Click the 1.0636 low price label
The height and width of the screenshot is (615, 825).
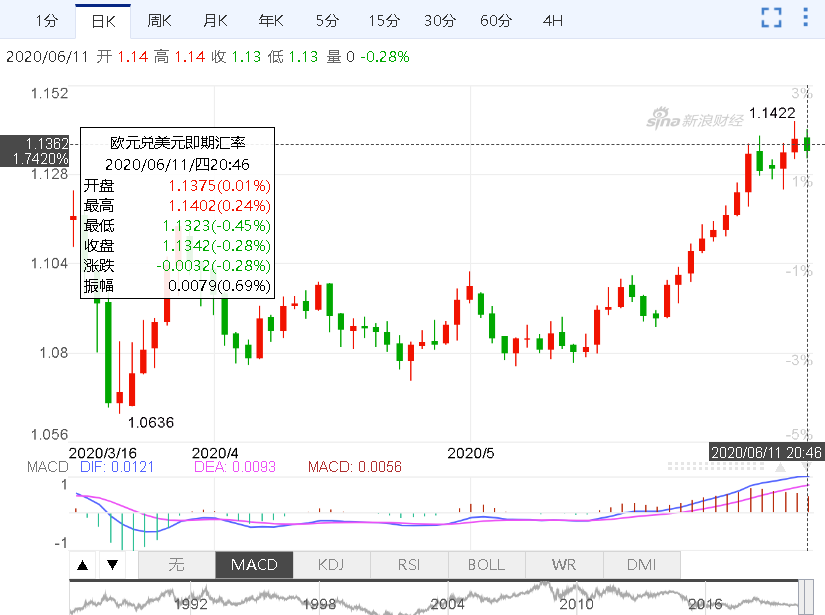tap(151, 422)
